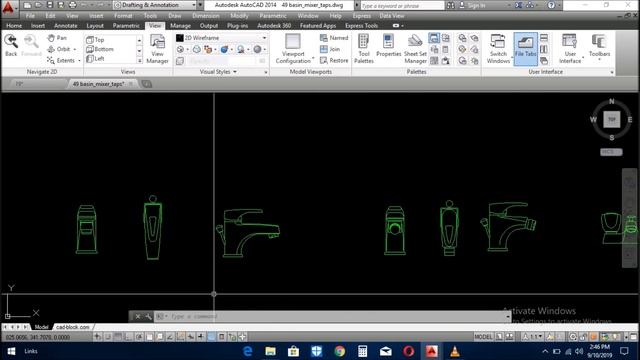This screenshot has width=640, height=360.
Task: Click the Zoom Extents tool
Action: 61,60
